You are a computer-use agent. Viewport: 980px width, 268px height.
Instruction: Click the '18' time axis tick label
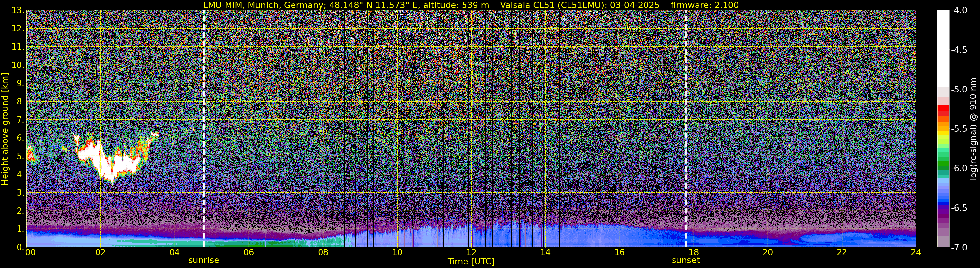[694, 252]
